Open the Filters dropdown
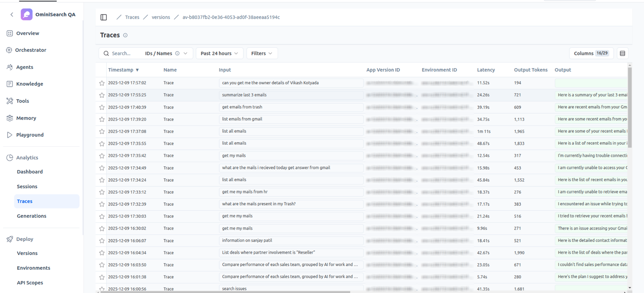644x293 pixels. pyautogui.click(x=262, y=53)
